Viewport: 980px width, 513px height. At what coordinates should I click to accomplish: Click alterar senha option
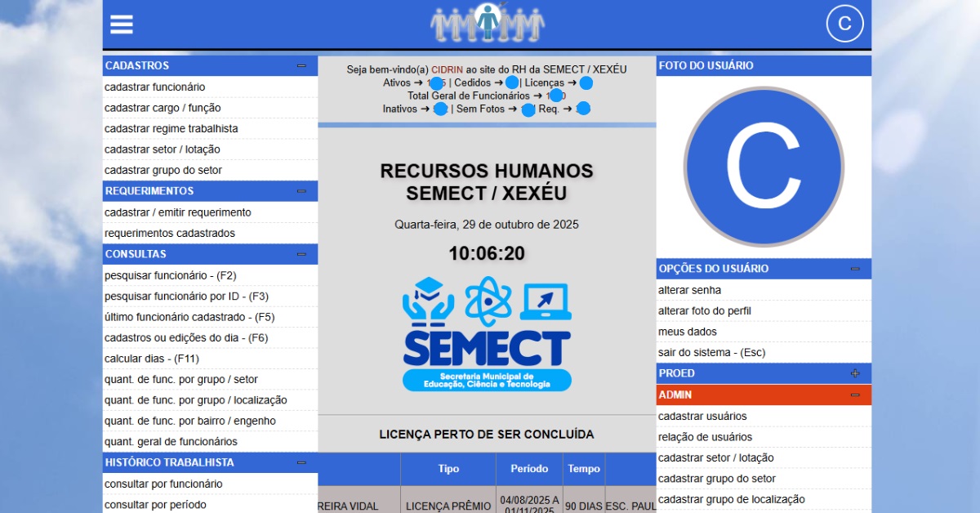[x=689, y=290]
